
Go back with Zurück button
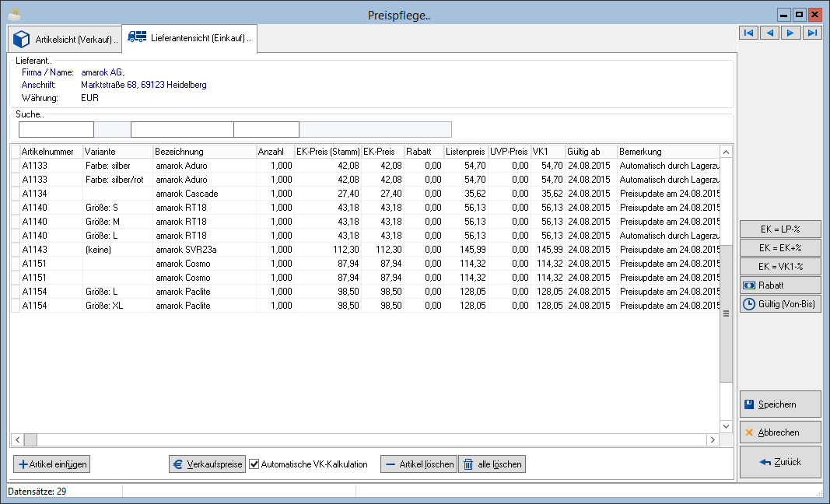(x=780, y=462)
